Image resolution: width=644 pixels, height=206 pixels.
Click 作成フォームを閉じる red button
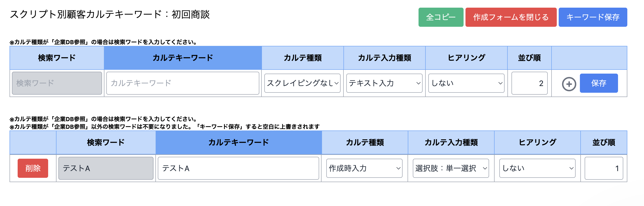(511, 17)
